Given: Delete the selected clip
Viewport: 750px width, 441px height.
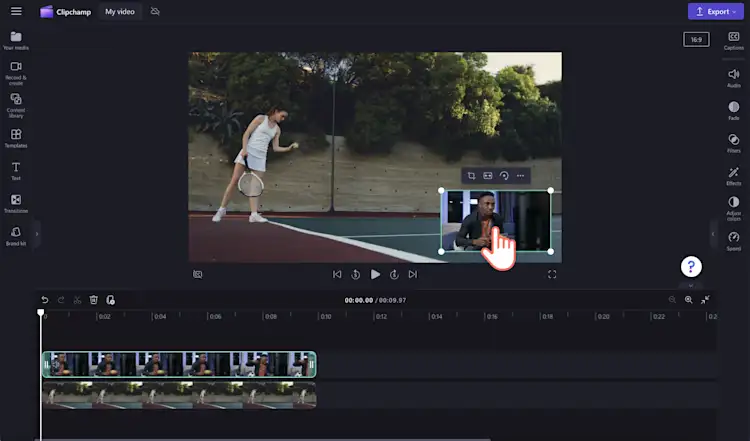Looking at the screenshot, I should click(x=93, y=300).
